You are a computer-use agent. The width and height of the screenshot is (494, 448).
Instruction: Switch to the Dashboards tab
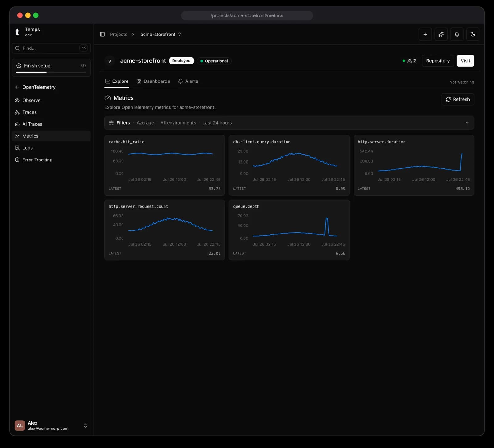point(153,81)
